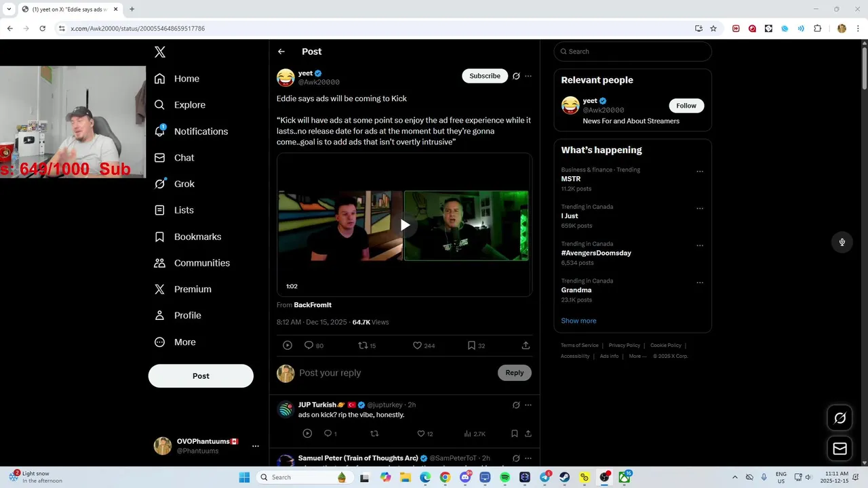Click the X logo in the sidebar
This screenshot has width=868, height=488.
pyautogui.click(x=160, y=52)
